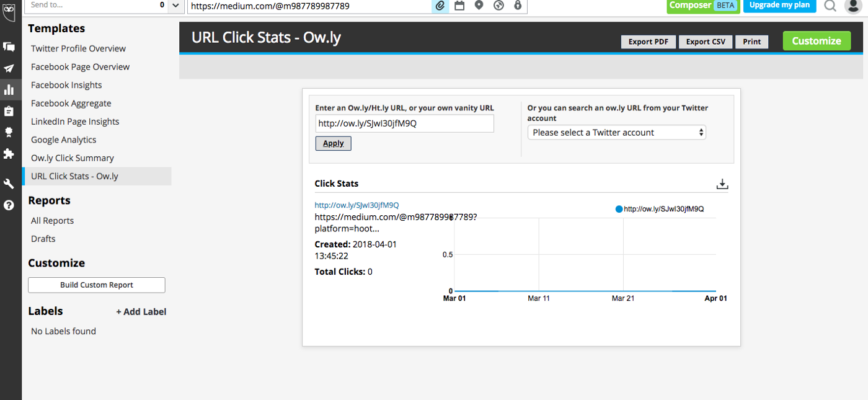The image size is (868, 400).
Task: Click the globe targeting icon in composer
Action: click(498, 6)
